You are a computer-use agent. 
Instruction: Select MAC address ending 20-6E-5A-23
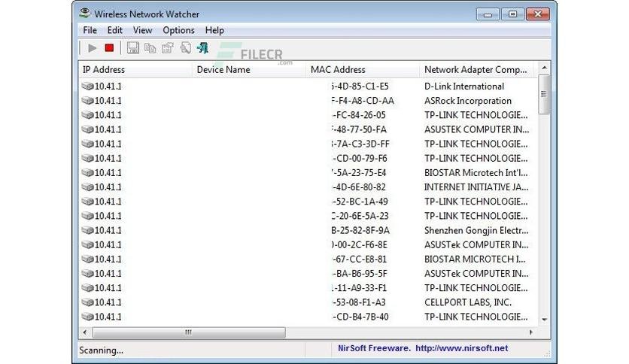pyautogui.click(x=360, y=216)
